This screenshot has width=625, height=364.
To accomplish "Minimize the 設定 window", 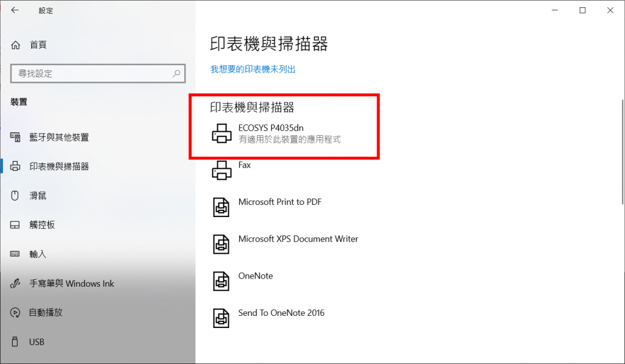I will tap(555, 10).
